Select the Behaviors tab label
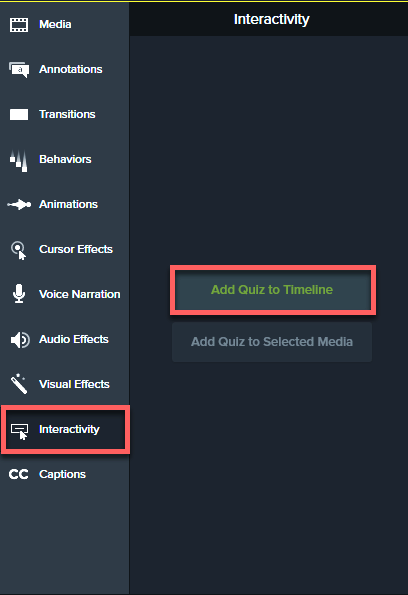Viewport: 408px width, 595px height. (x=65, y=159)
